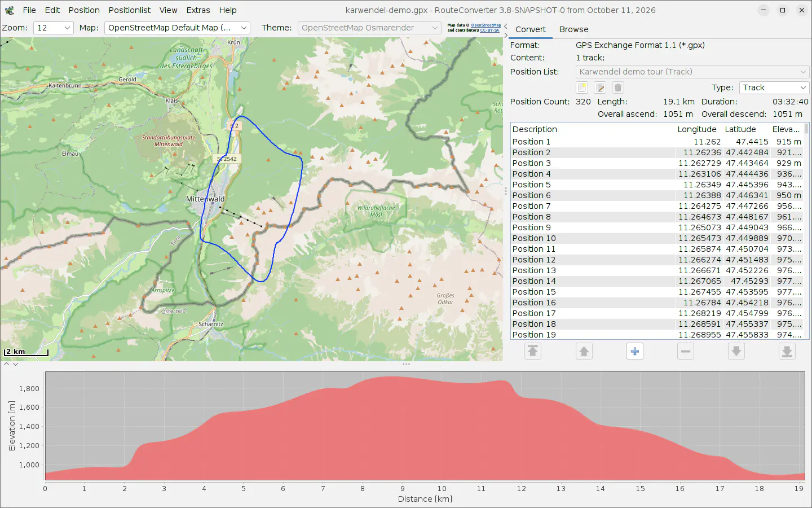
Task: Select the Position 1 row
Action: pyautogui.click(x=657, y=142)
